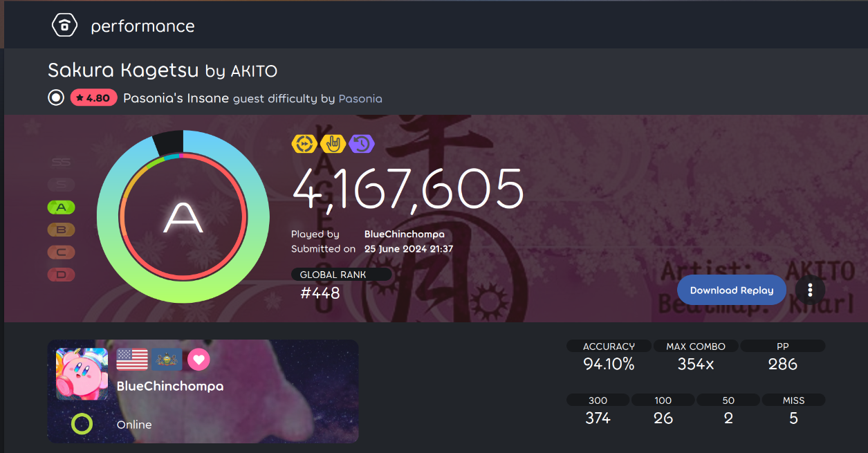Open the three-dot more options menu
868x453 pixels.
click(x=810, y=290)
